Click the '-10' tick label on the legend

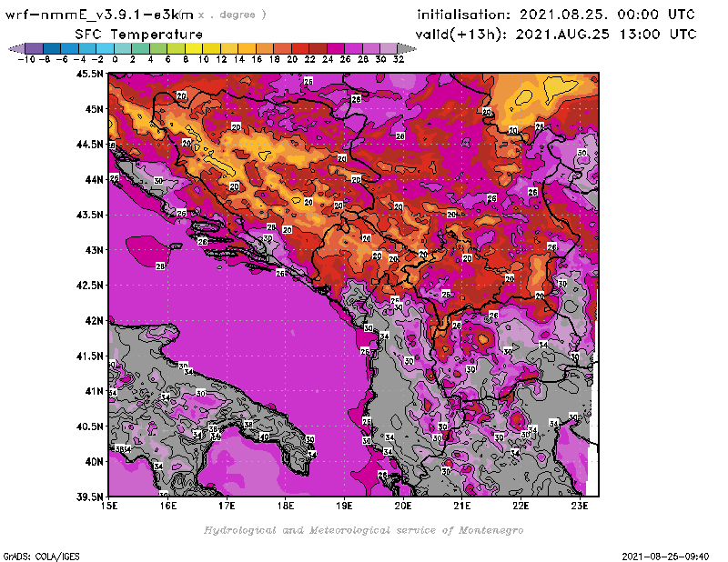[x=26, y=60]
